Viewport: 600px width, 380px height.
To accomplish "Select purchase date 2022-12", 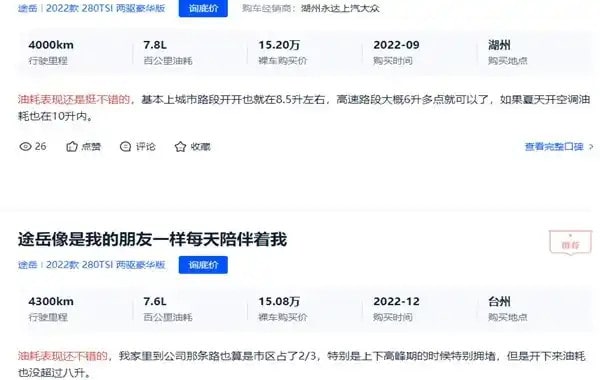I will pyautogui.click(x=396, y=302).
